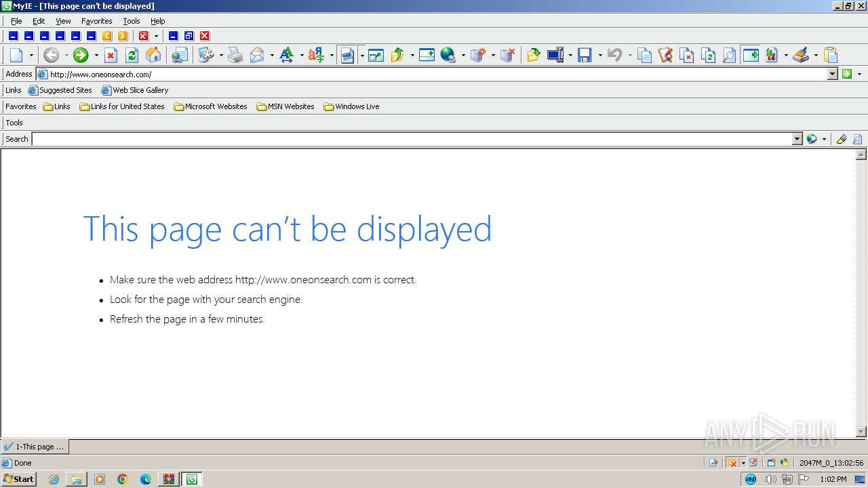Expand the Mail dropdown arrow
Viewport: 868px width, 488px height.
[x=272, y=56]
